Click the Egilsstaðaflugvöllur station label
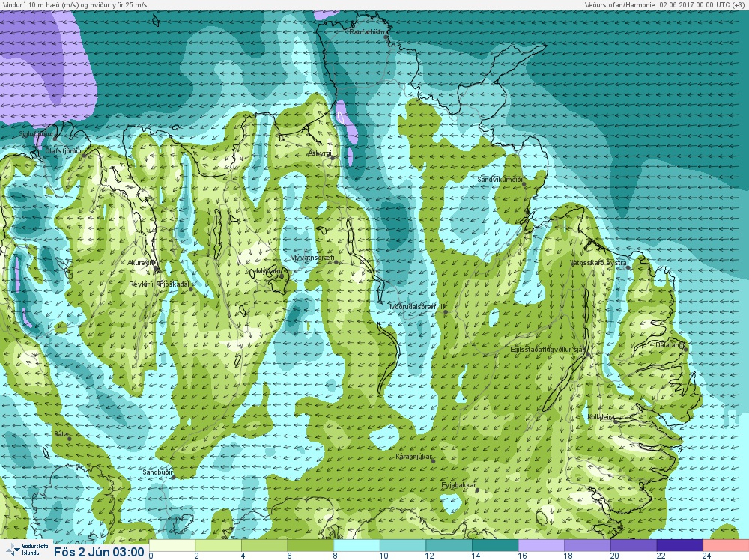Screen dimensions: 749x560 coord(548,350)
